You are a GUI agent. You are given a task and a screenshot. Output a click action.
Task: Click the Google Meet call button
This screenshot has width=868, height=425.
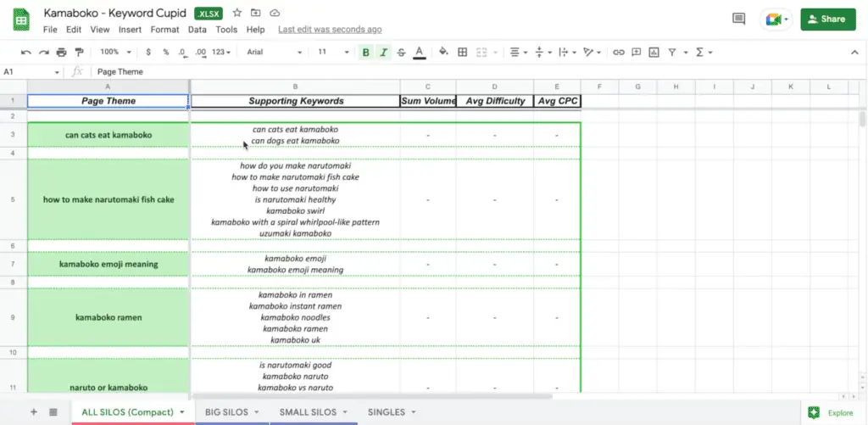pos(776,20)
